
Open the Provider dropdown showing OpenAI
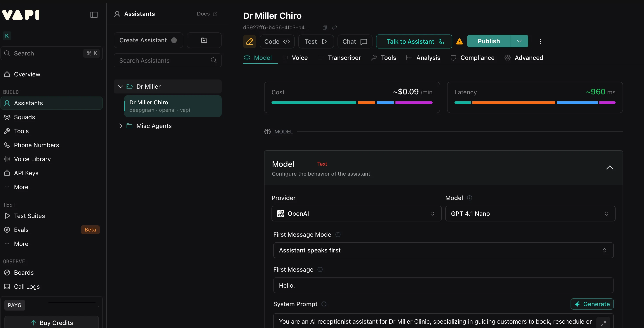coord(356,214)
